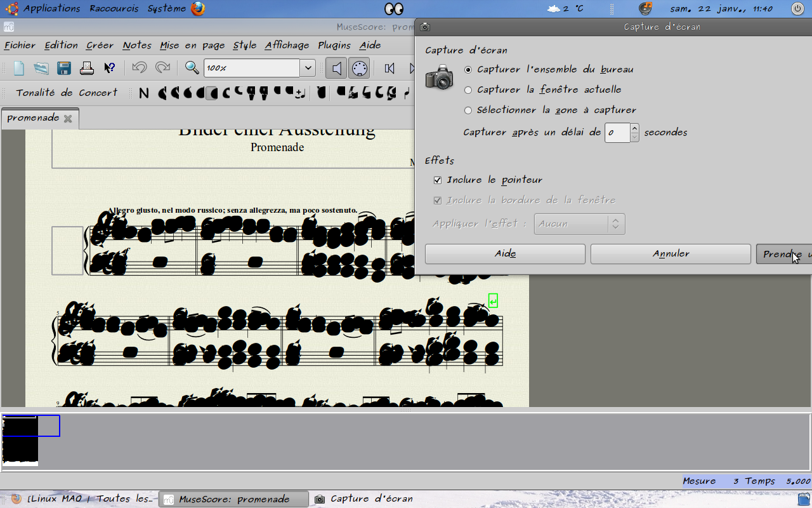The height and width of the screenshot is (508, 812).
Task: Open the Raccourcis panel menu
Action: click(x=114, y=9)
